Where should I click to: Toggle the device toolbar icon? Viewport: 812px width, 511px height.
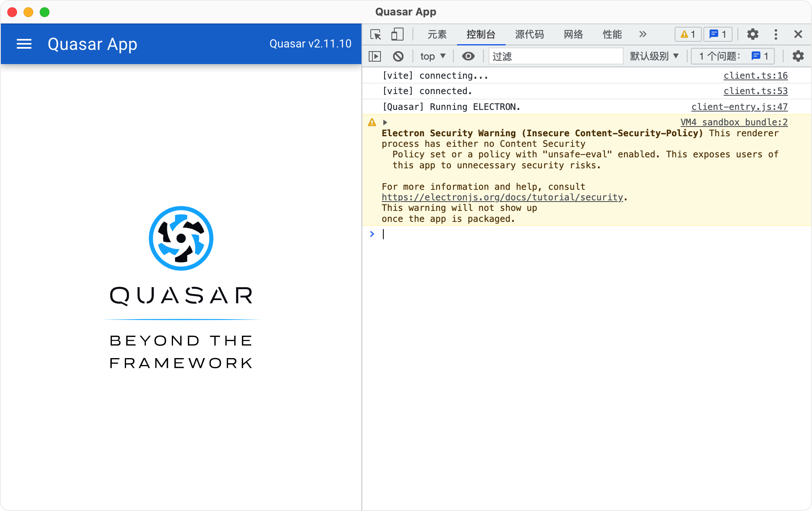pos(397,34)
